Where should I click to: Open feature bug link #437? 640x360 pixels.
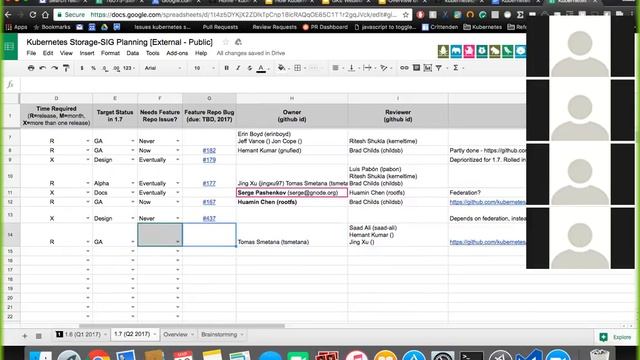[209, 219]
